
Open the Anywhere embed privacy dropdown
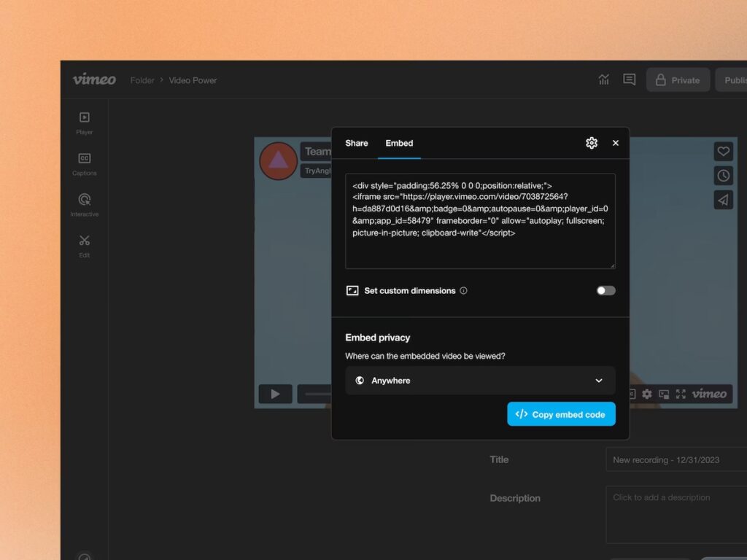[480, 380]
